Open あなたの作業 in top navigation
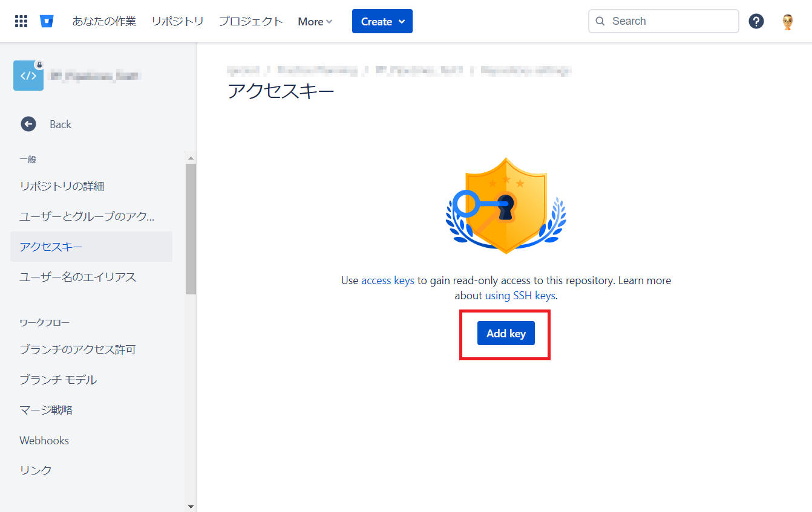 coord(104,21)
